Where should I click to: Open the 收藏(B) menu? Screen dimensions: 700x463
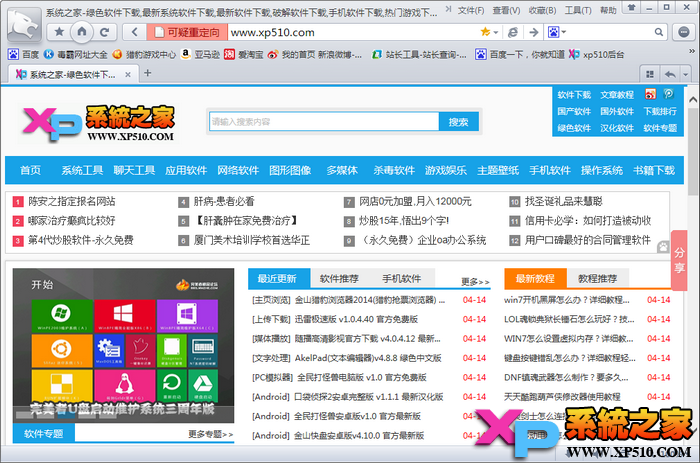(x=542, y=10)
